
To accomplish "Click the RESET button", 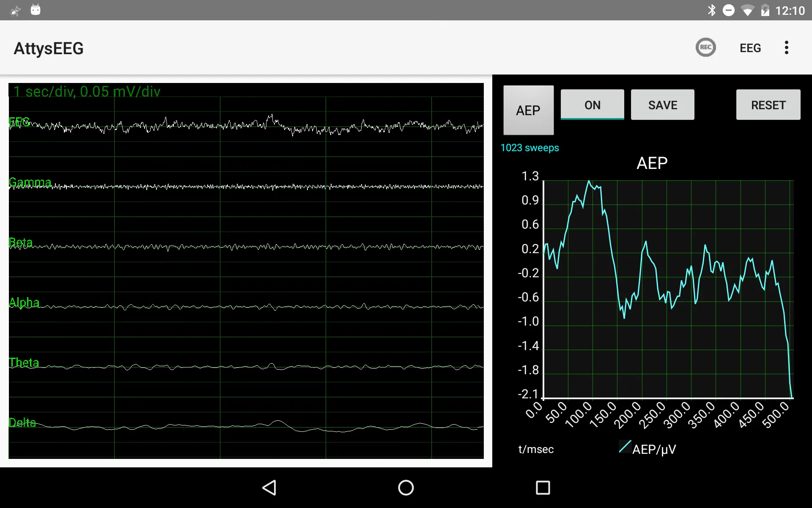I will (x=768, y=105).
